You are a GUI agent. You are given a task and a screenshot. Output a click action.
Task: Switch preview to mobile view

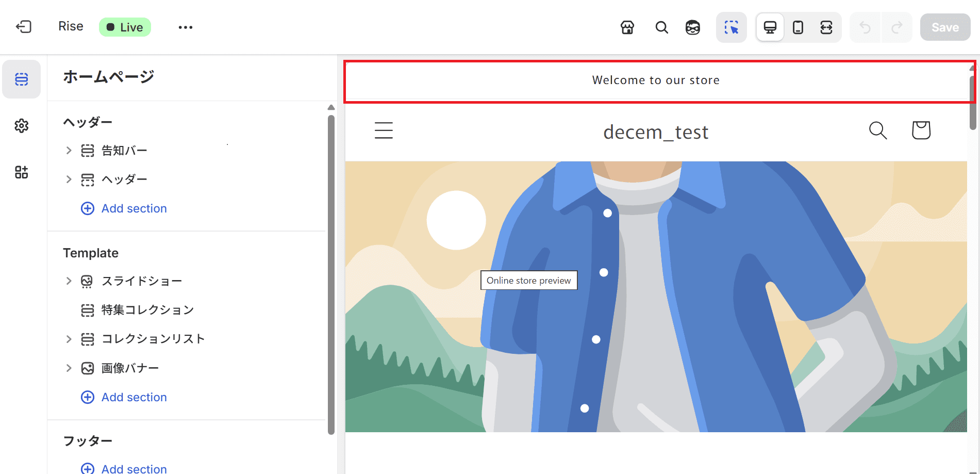click(798, 27)
